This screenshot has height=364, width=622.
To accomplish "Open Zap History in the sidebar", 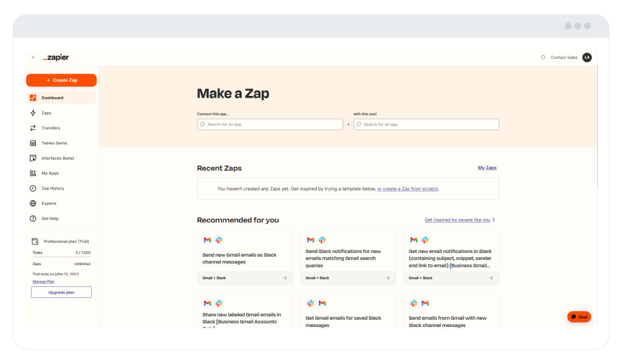I will [61, 189].
